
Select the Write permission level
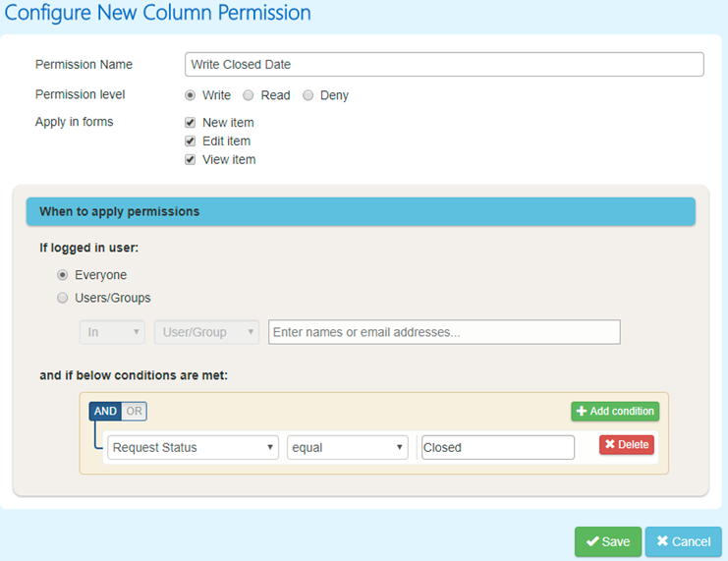pyautogui.click(x=190, y=95)
